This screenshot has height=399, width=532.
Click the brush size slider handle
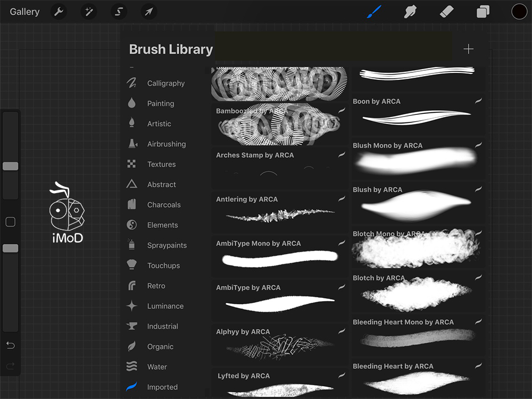tap(11, 167)
